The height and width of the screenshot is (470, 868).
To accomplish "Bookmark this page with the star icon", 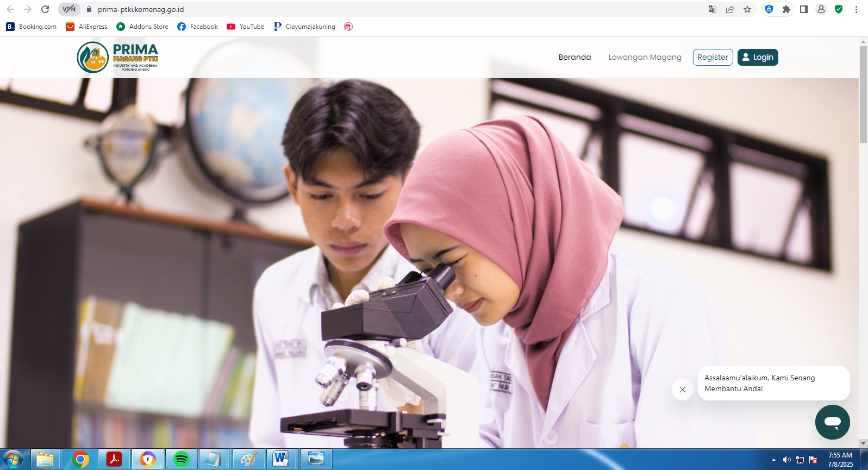I will click(747, 9).
